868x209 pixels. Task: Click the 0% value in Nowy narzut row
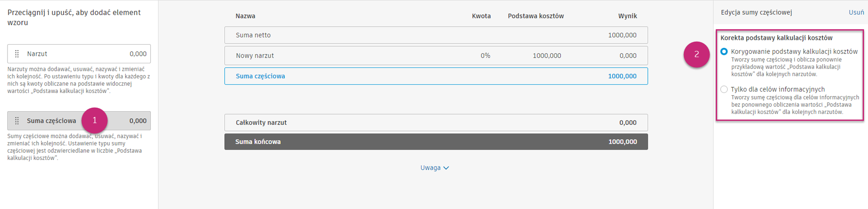(x=485, y=56)
